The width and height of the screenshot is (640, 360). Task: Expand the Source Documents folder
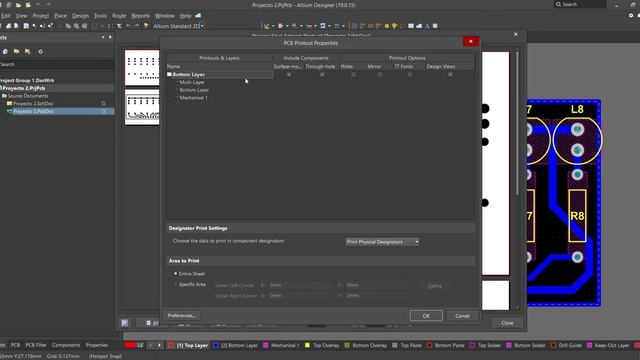click(x=4, y=96)
